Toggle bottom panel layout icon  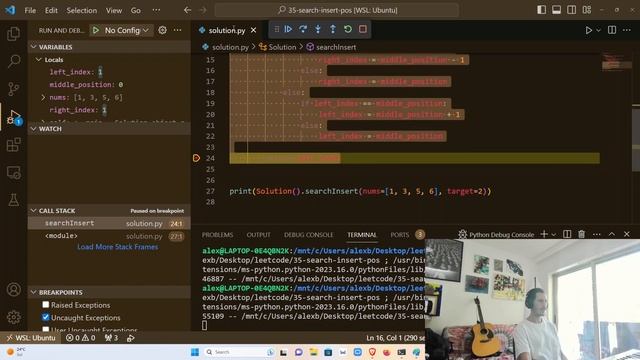click(x=556, y=10)
